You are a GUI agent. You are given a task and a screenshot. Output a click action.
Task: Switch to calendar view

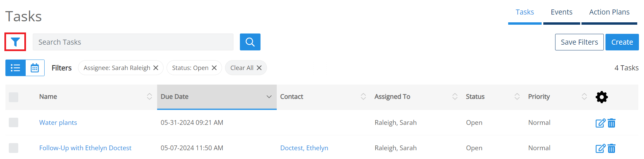(35, 68)
